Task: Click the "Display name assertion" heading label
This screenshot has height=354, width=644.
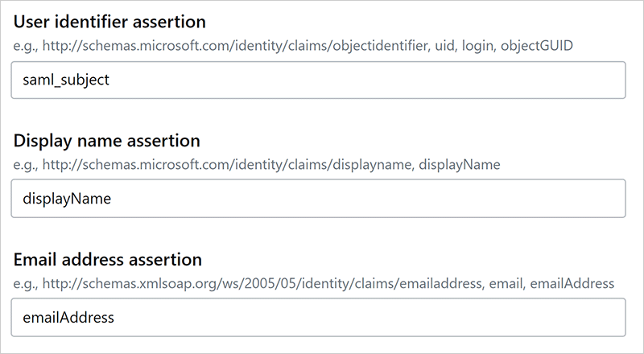Action: (x=107, y=141)
